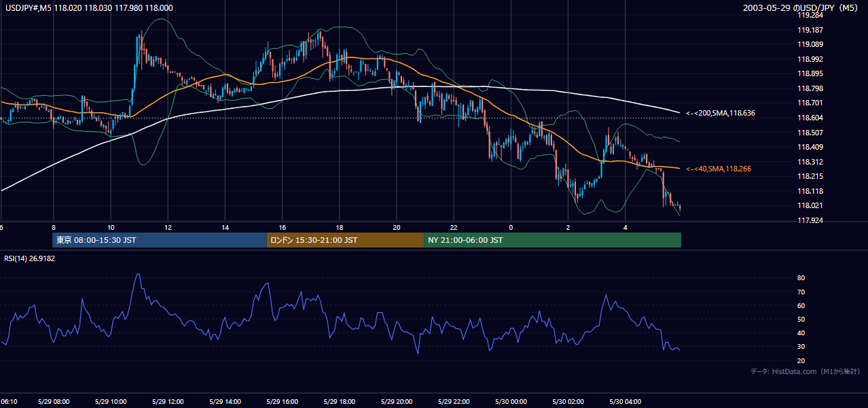Click the 118.312 price axis label

(810, 162)
